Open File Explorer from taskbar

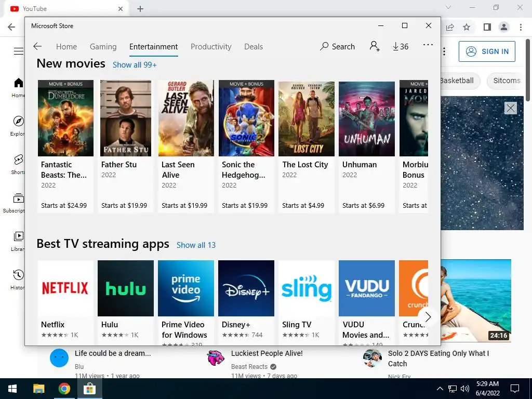coord(38,389)
